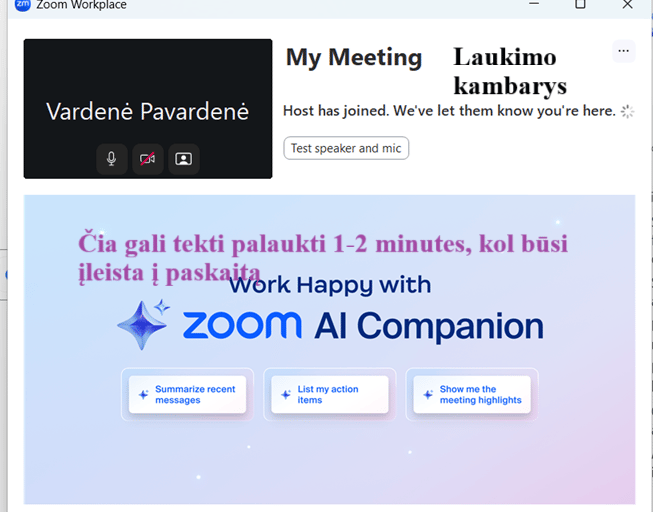This screenshot has height=512, width=653.
Task: Select Show me the meeting highlights
Action: pyautogui.click(x=472, y=395)
